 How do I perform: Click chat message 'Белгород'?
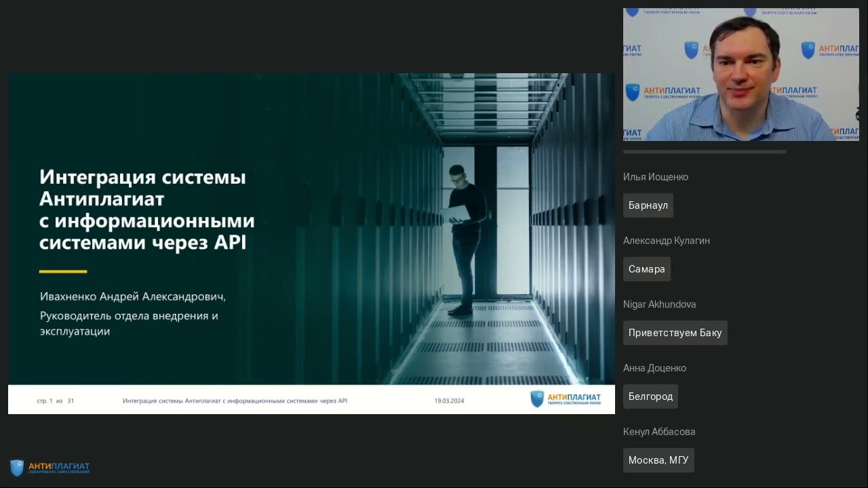point(651,396)
